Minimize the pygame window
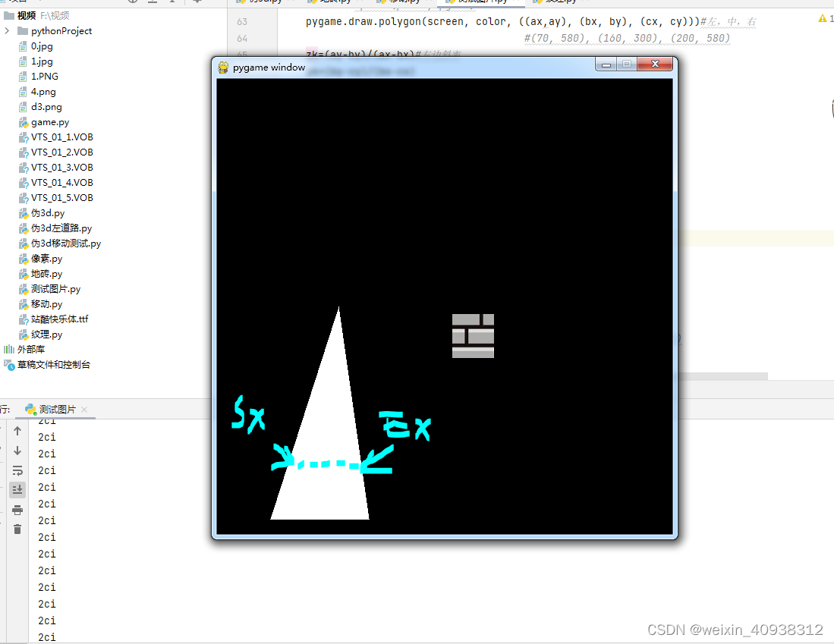834x644 pixels. click(606, 64)
